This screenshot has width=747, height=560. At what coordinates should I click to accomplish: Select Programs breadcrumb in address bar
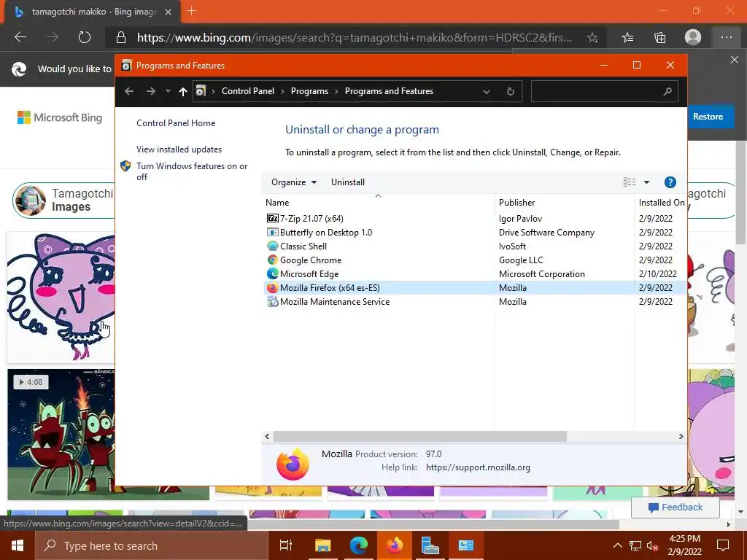click(309, 91)
